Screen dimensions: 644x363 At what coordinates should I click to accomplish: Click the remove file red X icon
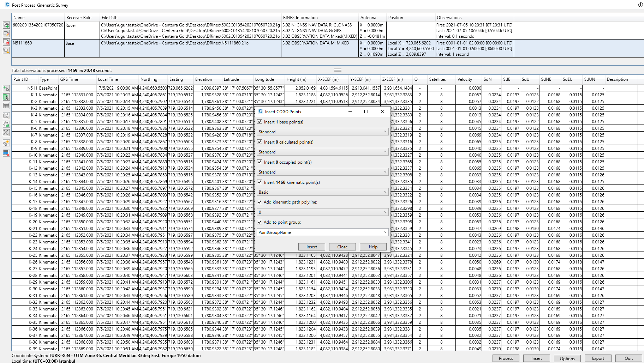pos(6,42)
